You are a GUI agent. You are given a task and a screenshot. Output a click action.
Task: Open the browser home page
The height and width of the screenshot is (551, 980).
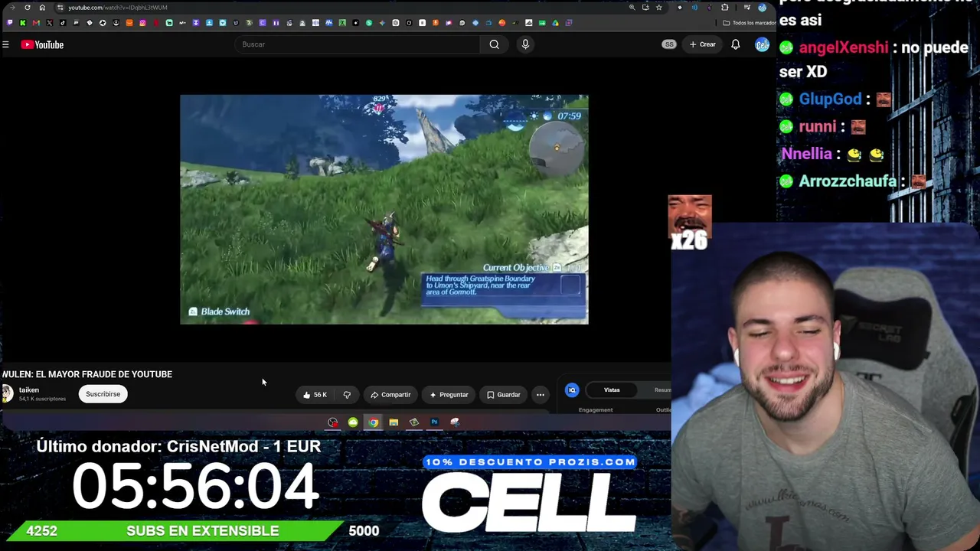tap(42, 8)
